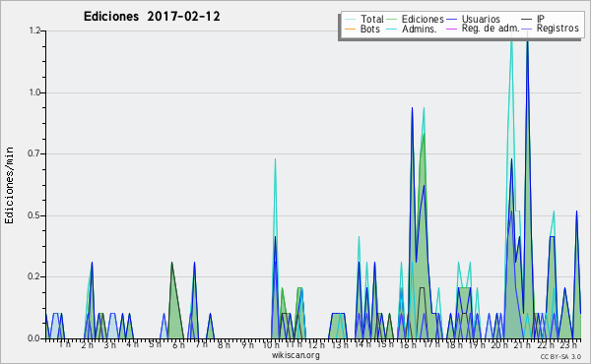Click the '3 h' x-axis label

tap(109, 345)
